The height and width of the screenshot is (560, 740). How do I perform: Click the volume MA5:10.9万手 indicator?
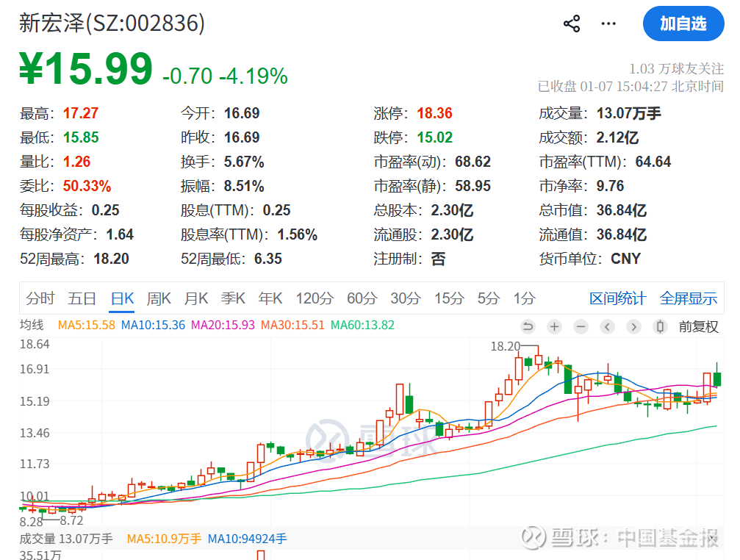(x=164, y=539)
